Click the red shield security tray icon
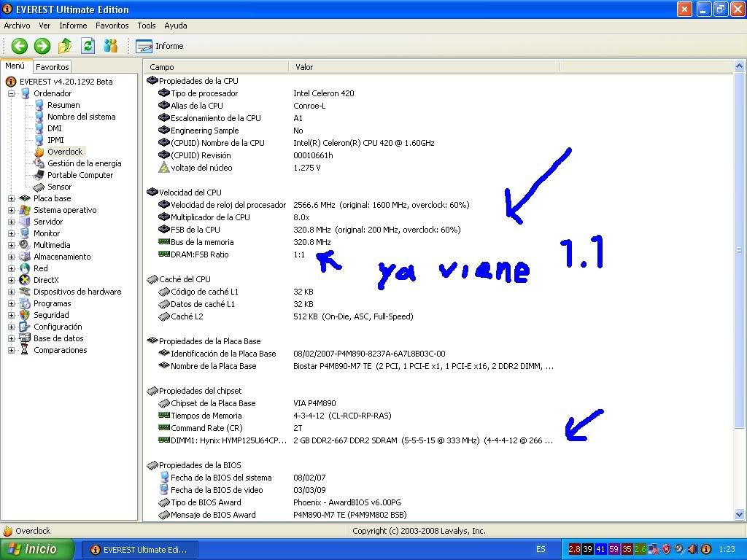The width and height of the screenshot is (747, 560). tap(666, 550)
